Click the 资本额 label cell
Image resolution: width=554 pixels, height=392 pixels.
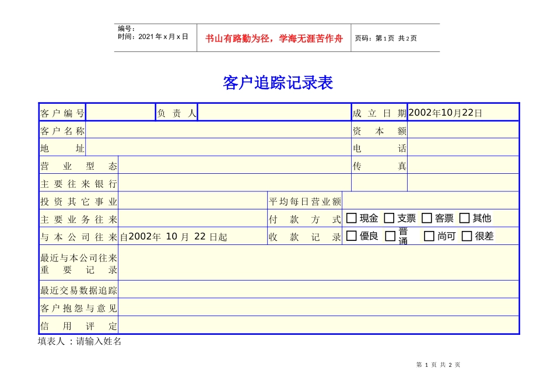[380, 131]
